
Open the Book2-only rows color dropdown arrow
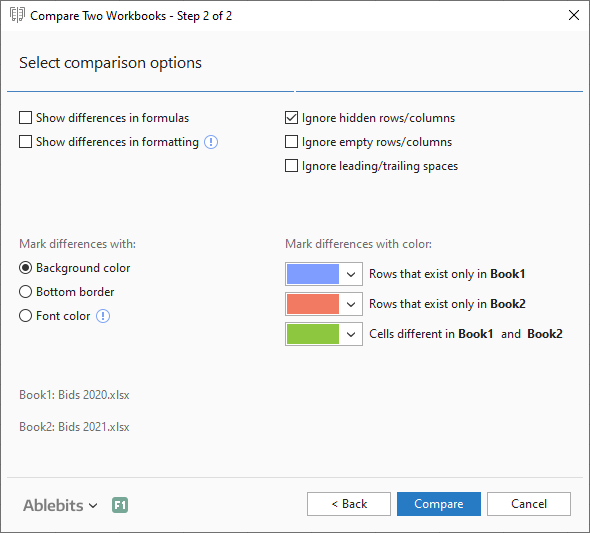pos(351,304)
